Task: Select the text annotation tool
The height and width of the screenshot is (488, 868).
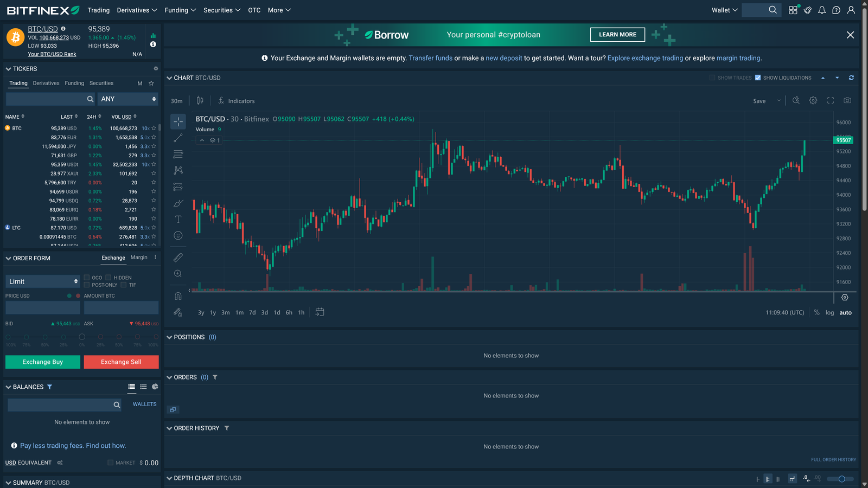Action: pos(178,219)
